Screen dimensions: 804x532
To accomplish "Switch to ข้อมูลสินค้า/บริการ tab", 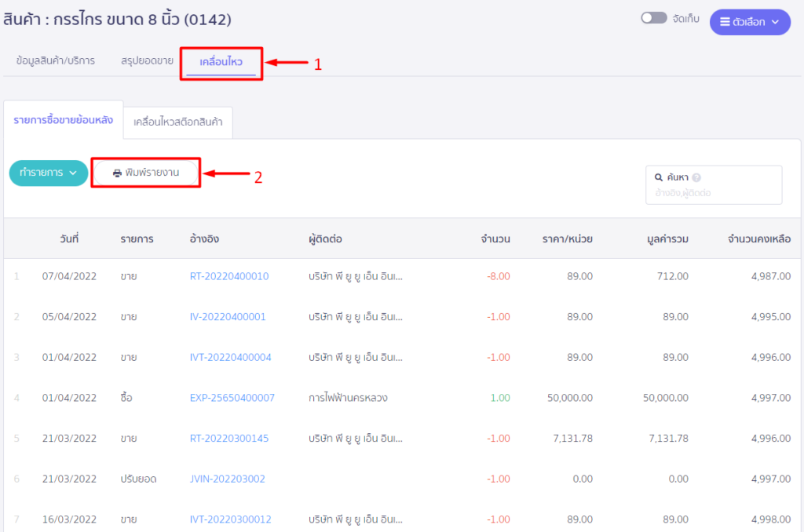I will (x=55, y=60).
